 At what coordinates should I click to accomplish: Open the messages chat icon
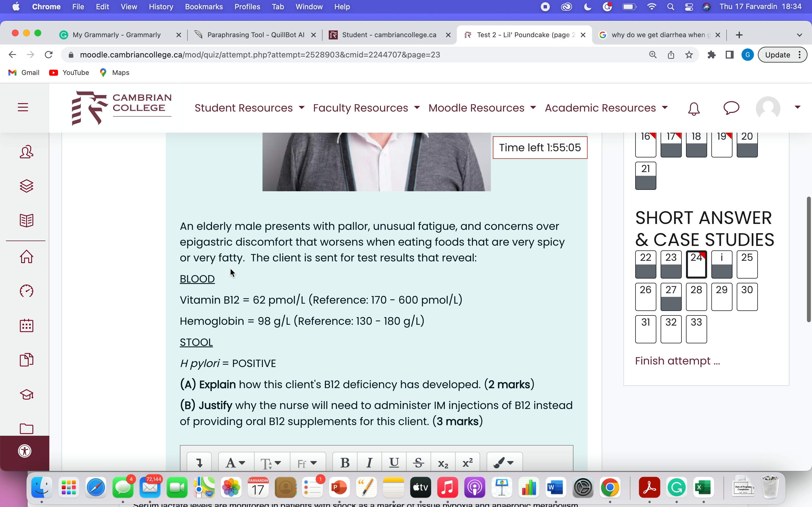click(x=732, y=108)
